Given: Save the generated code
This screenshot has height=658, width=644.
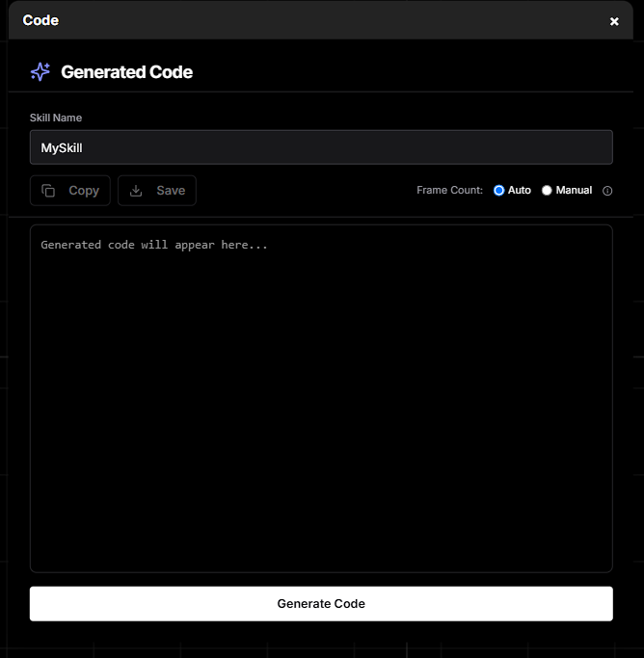Looking at the screenshot, I should coord(157,191).
